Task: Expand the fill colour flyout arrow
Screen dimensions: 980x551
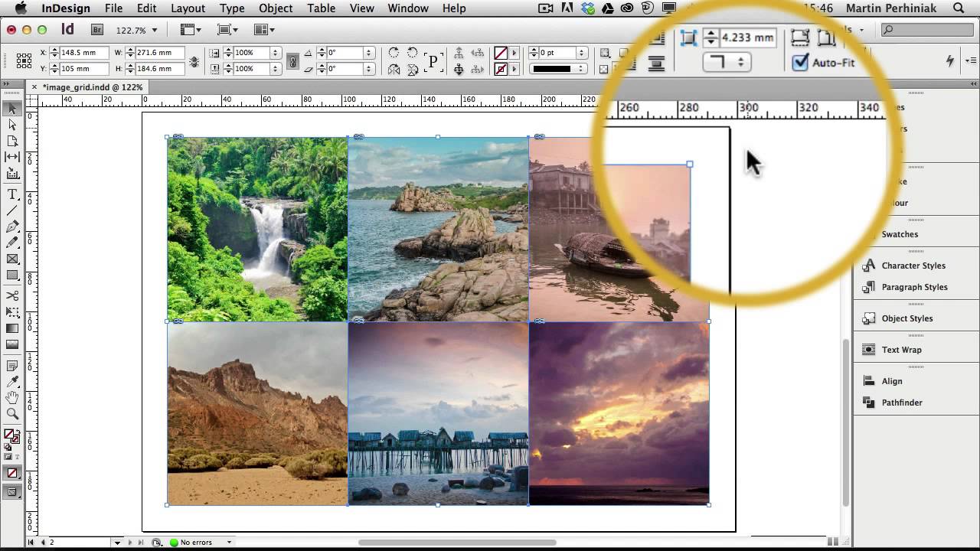Action: [x=514, y=53]
